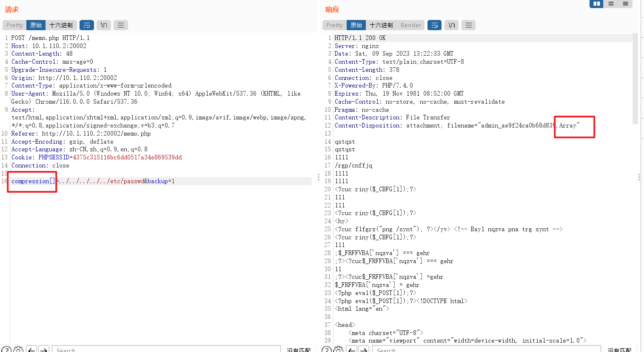Toggle word wrap in the response panel
This screenshot has width=644, height=352.
point(434,25)
